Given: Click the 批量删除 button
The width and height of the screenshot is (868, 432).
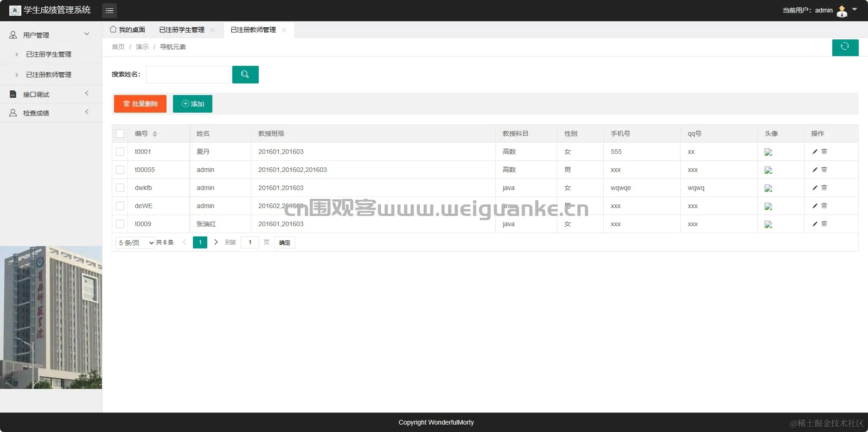Looking at the screenshot, I should (140, 104).
